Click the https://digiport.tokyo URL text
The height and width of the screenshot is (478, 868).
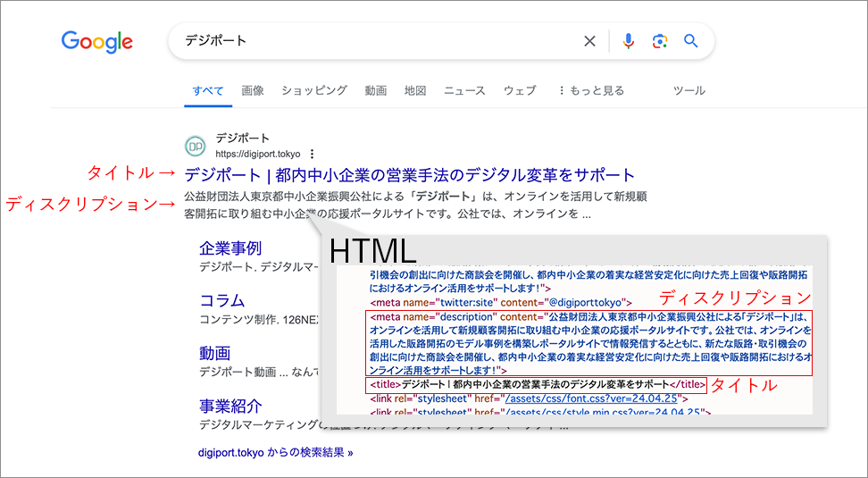coord(258,154)
